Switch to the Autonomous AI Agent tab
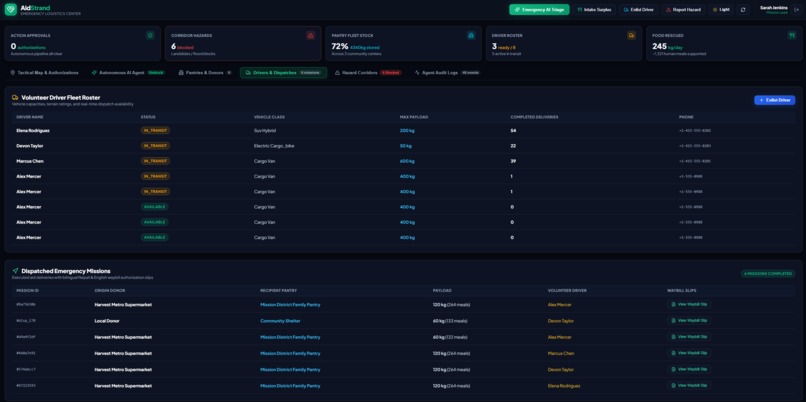This screenshot has height=402, width=806. [x=128, y=73]
